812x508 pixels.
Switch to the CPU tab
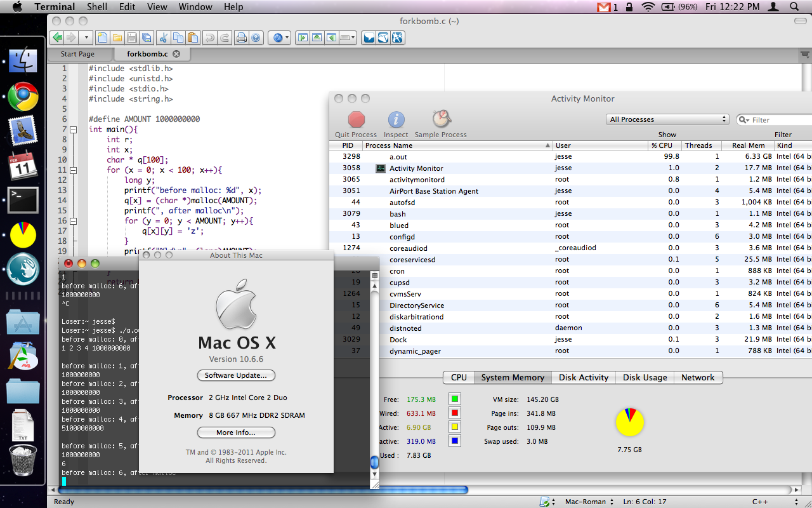(x=459, y=377)
